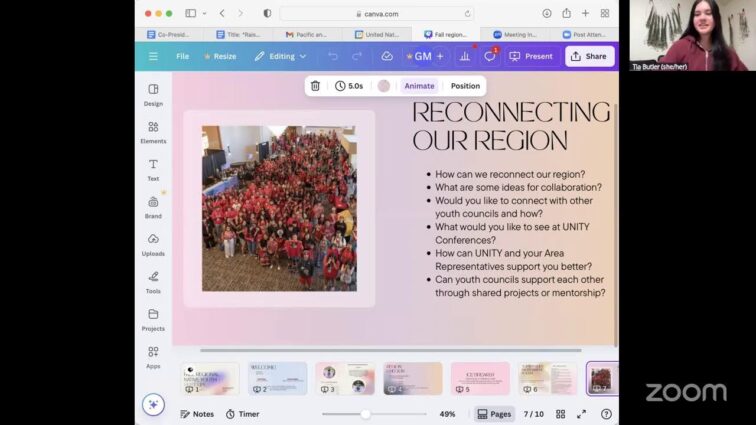Pick the page background color swatch
Screen dimensions: 756x425
pos(384,86)
